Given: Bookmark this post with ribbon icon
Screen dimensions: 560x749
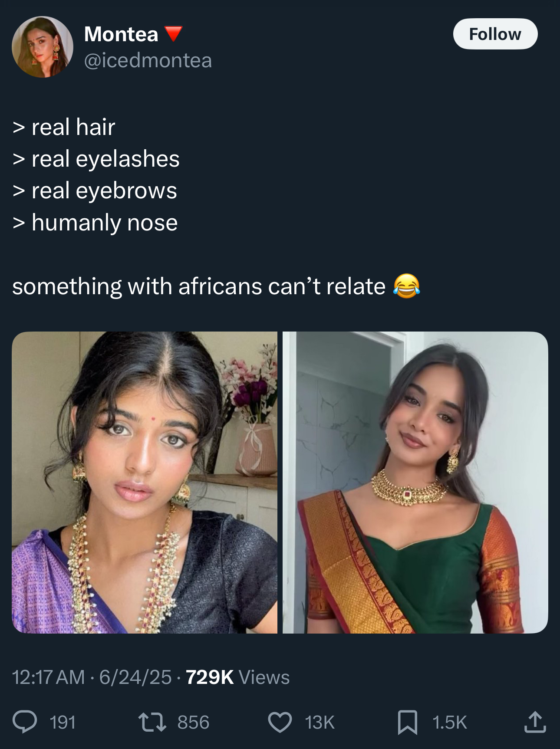Looking at the screenshot, I should pos(407,722).
